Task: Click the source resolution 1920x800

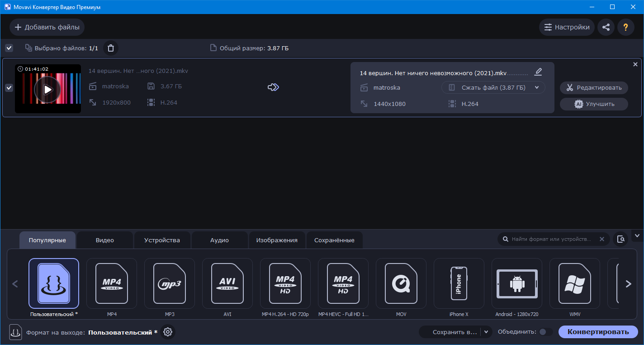Action: pyautogui.click(x=116, y=102)
